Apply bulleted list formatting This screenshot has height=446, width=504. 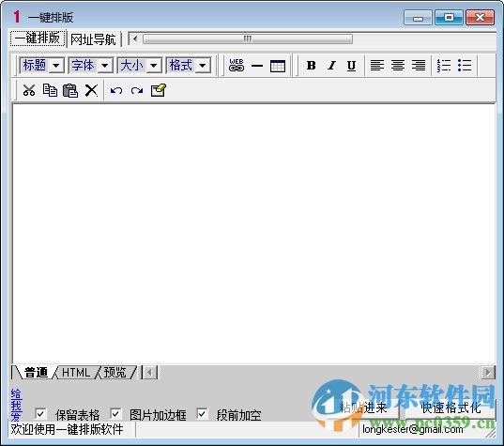(x=465, y=66)
